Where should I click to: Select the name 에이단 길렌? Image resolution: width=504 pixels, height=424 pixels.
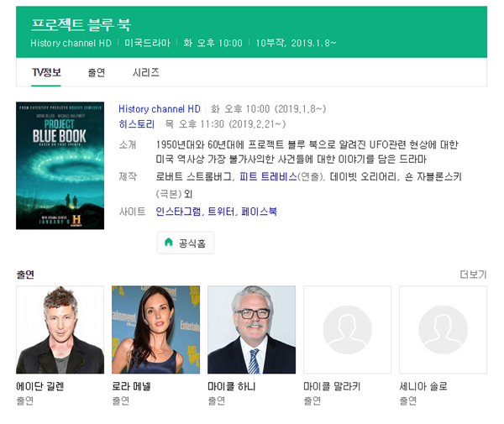pyautogui.click(x=40, y=386)
